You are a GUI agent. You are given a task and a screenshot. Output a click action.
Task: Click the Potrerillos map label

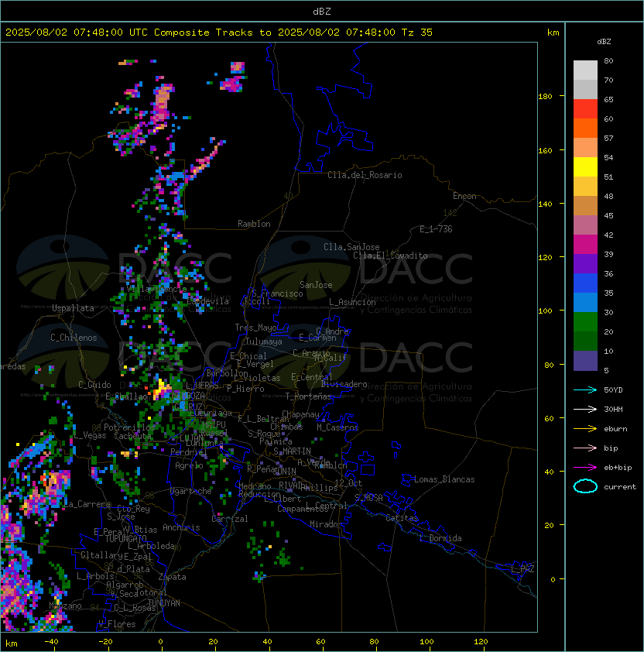[129, 427]
